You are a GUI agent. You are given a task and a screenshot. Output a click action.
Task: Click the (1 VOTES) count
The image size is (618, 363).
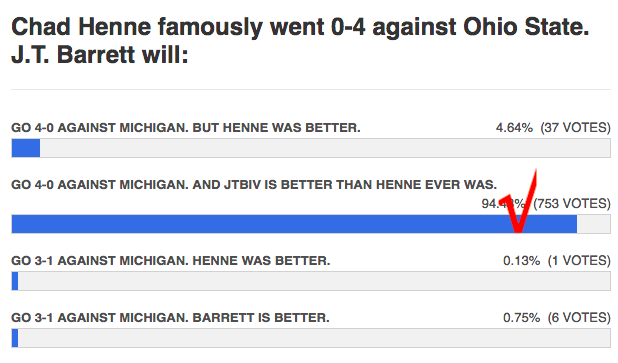tap(579, 261)
